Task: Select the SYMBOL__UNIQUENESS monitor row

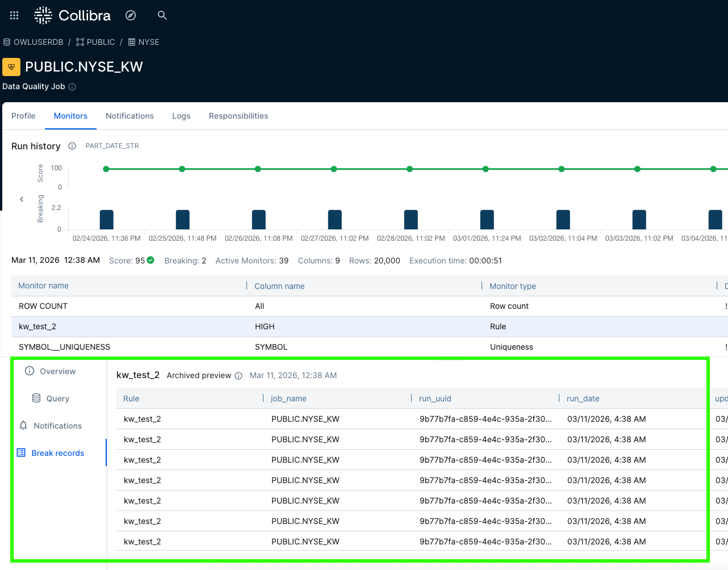Action: click(64, 347)
